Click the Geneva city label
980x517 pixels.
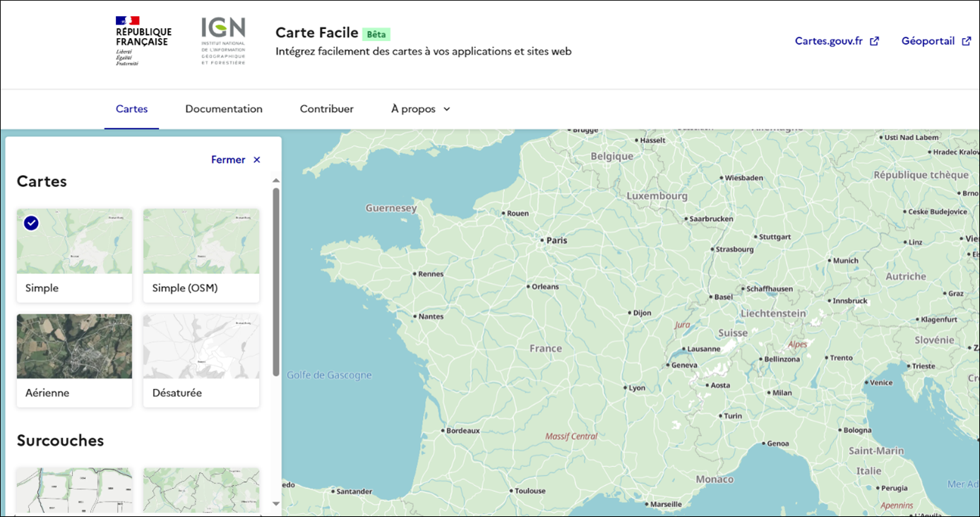(x=684, y=365)
